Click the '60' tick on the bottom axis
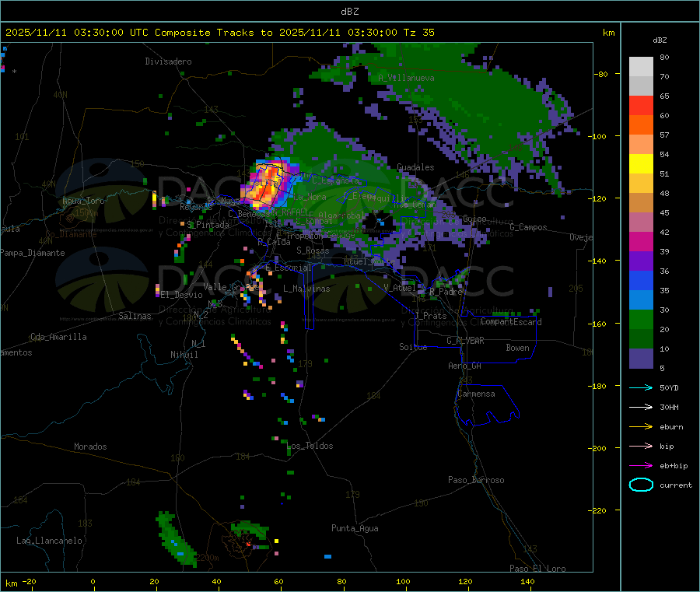The image size is (700, 592). (x=278, y=581)
